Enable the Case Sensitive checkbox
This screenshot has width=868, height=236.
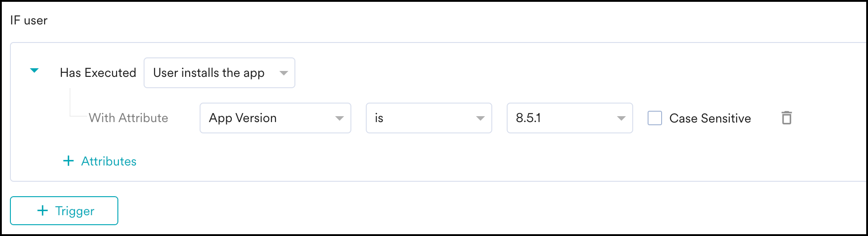point(655,118)
